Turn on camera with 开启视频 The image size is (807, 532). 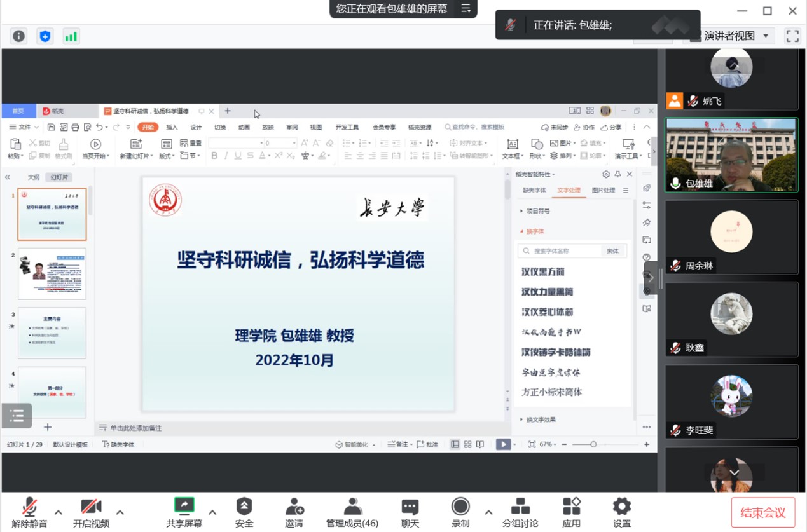click(x=91, y=512)
